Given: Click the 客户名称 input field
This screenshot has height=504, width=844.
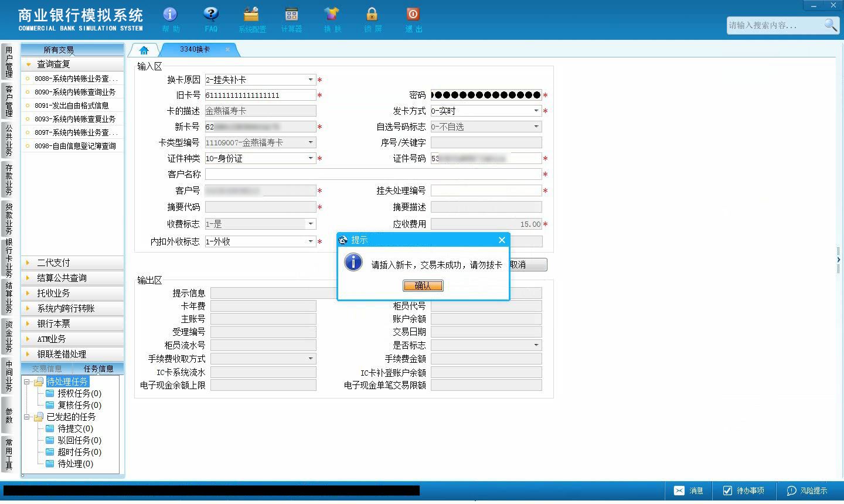Looking at the screenshot, I should pyautogui.click(x=373, y=174).
